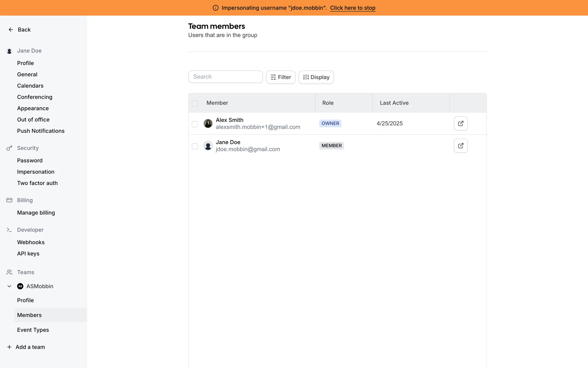The height and width of the screenshot is (368, 588).
Task: Open the Webhooks settings page
Action: point(31,242)
